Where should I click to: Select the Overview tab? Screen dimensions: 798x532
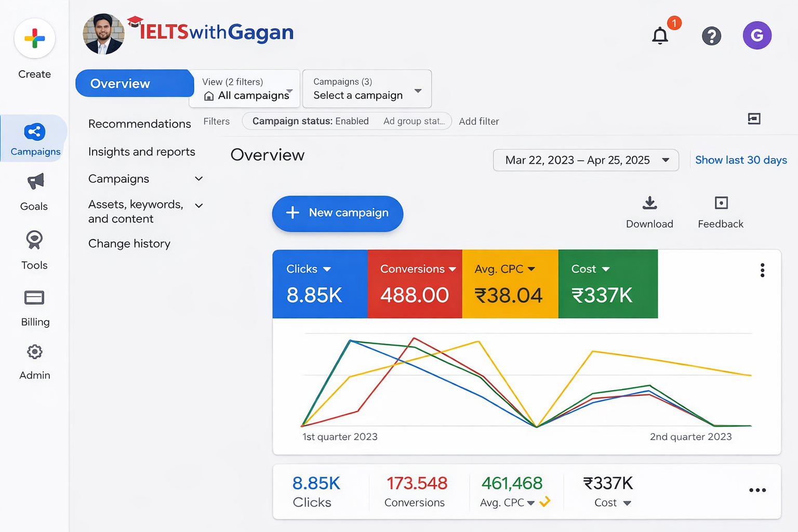tap(135, 83)
